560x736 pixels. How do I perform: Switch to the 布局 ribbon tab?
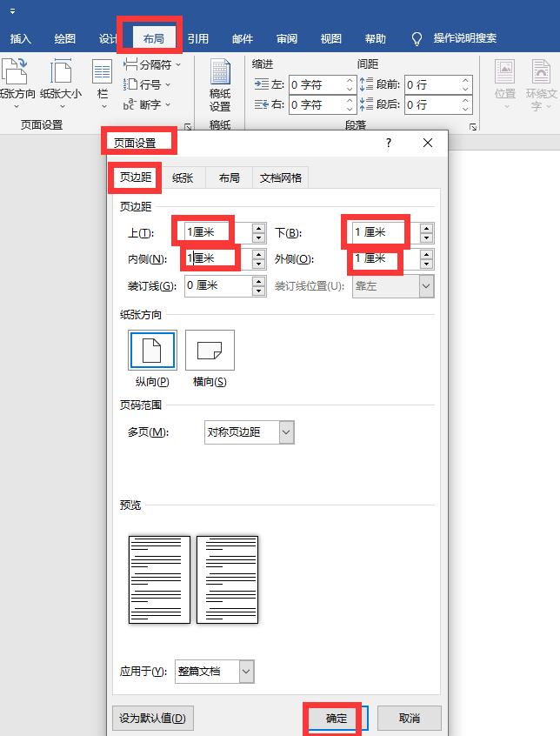click(153, 38)
